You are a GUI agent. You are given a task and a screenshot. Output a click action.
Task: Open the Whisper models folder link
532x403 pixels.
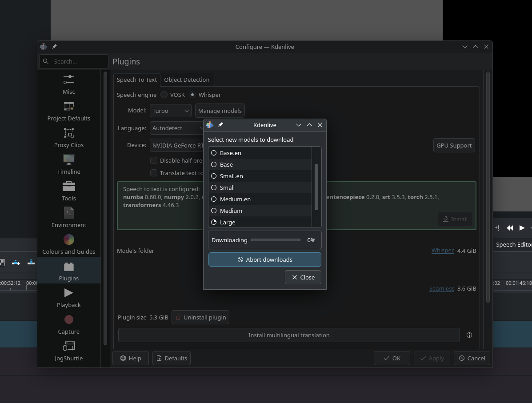click(x=442, y=250)
